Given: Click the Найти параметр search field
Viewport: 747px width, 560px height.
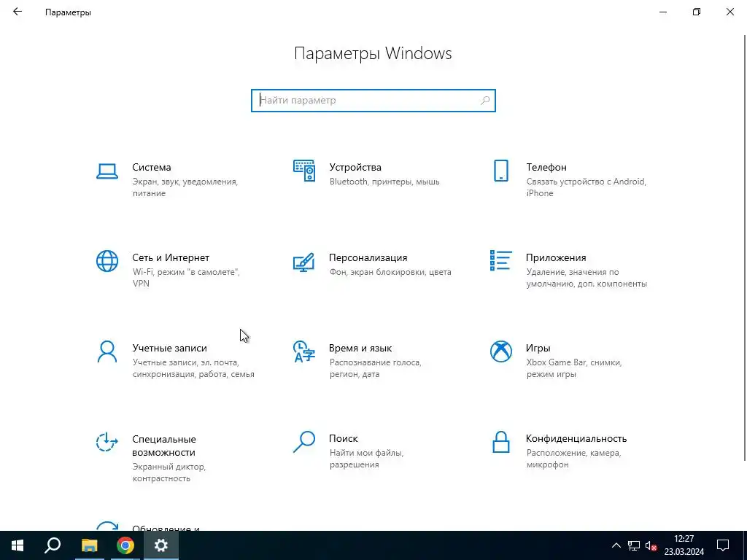Looking at the screenshot, I should pos(373,101).
